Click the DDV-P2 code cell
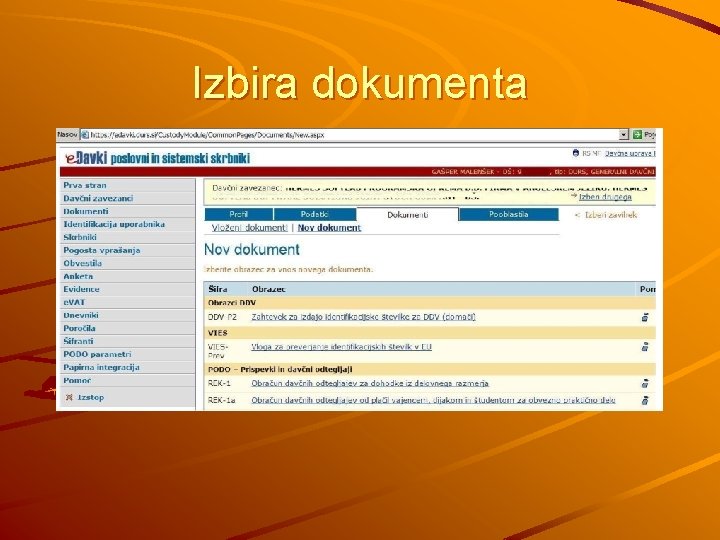Screen dimensions: 720x540 [222, 317]
